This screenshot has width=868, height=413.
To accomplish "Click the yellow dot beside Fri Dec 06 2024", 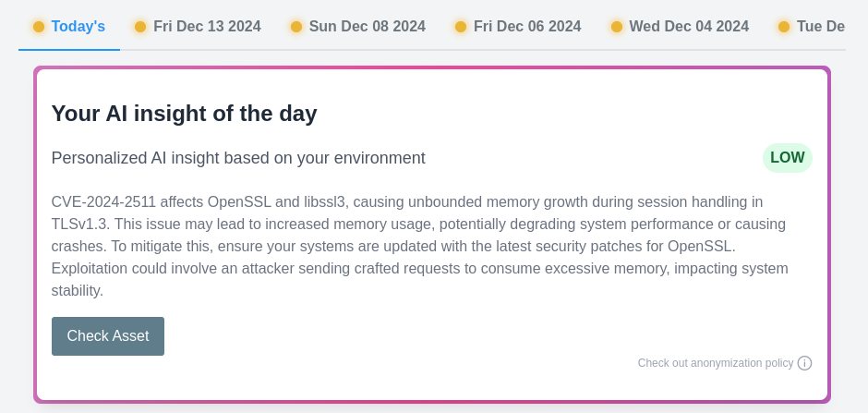I will [x=461, y=27].
